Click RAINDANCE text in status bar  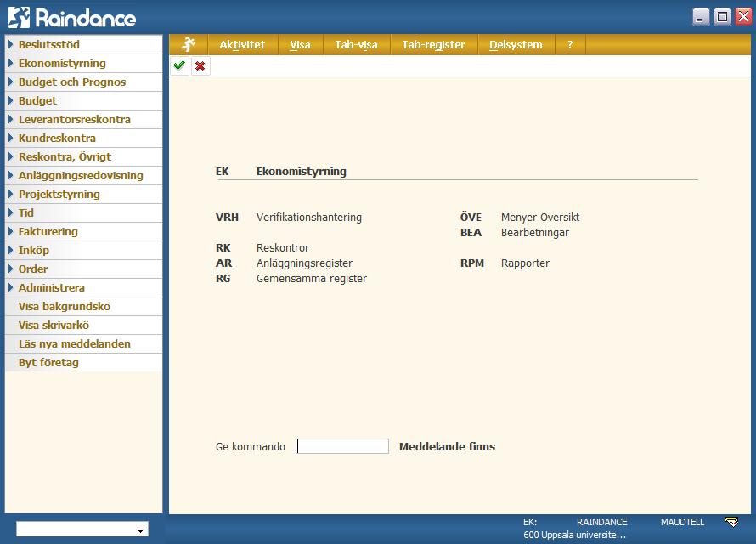601,522
